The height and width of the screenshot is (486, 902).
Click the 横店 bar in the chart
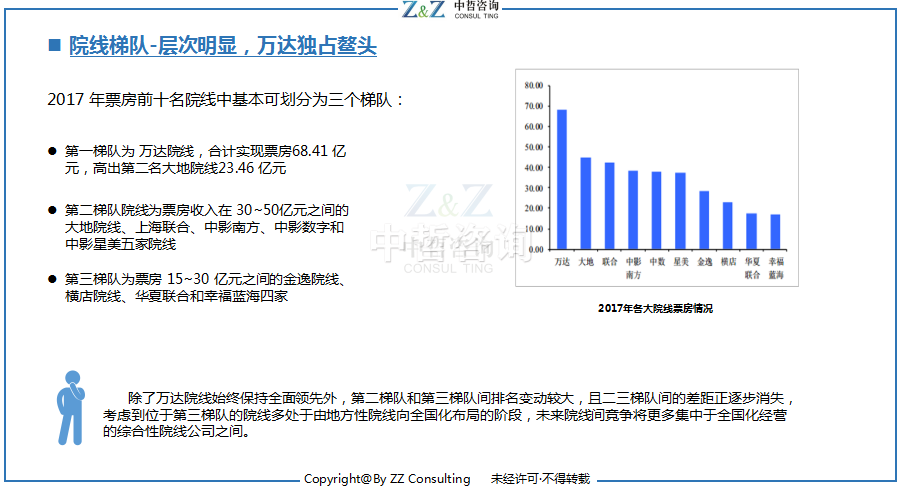(727, 226)
